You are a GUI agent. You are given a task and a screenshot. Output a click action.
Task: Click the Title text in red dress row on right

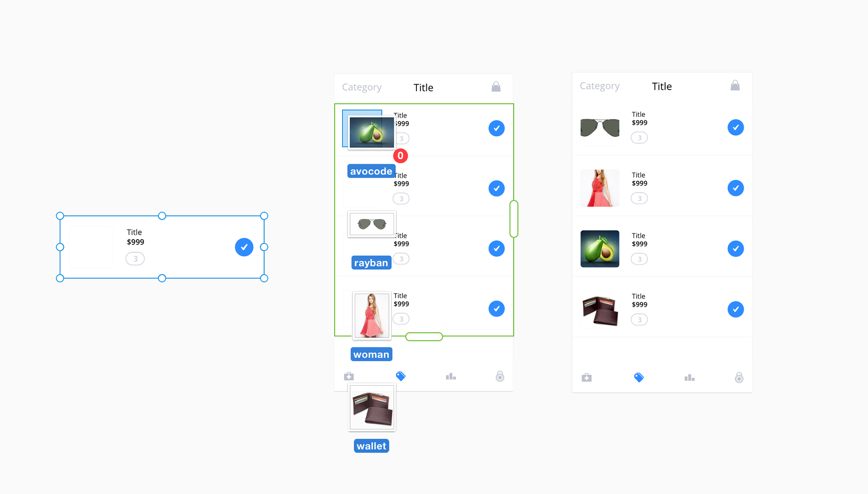638,175
